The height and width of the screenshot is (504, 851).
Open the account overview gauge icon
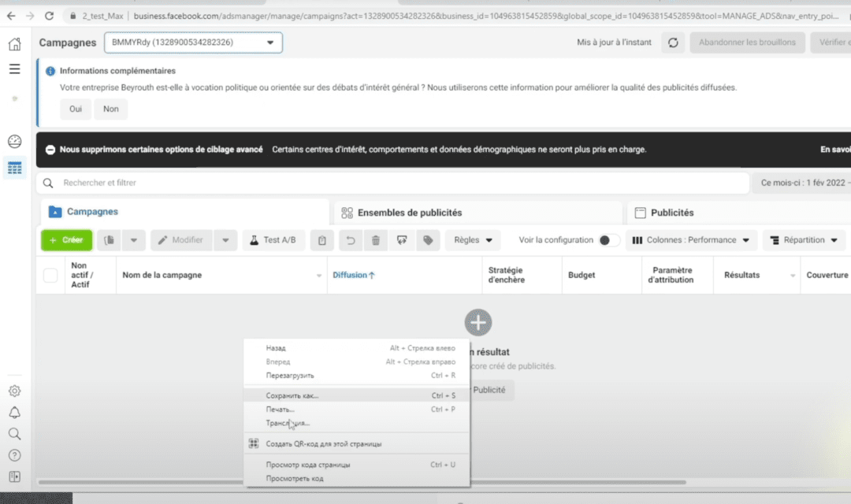point(14,142)
